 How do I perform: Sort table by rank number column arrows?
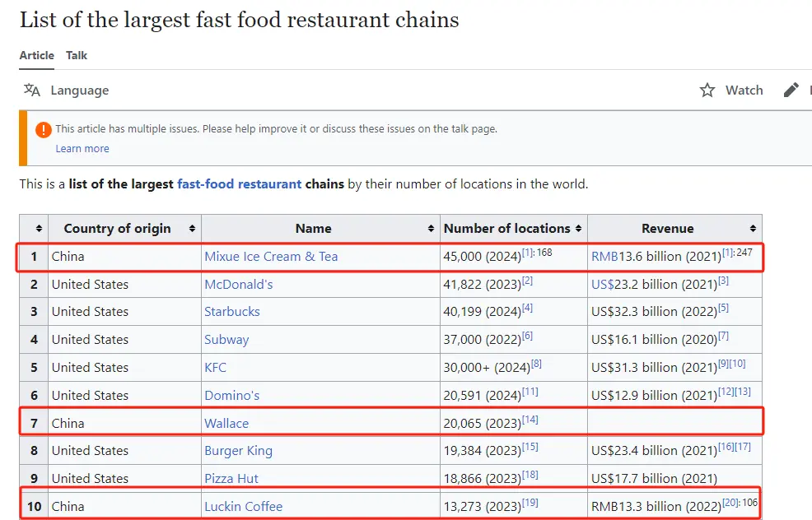click(x=39, y=228)
